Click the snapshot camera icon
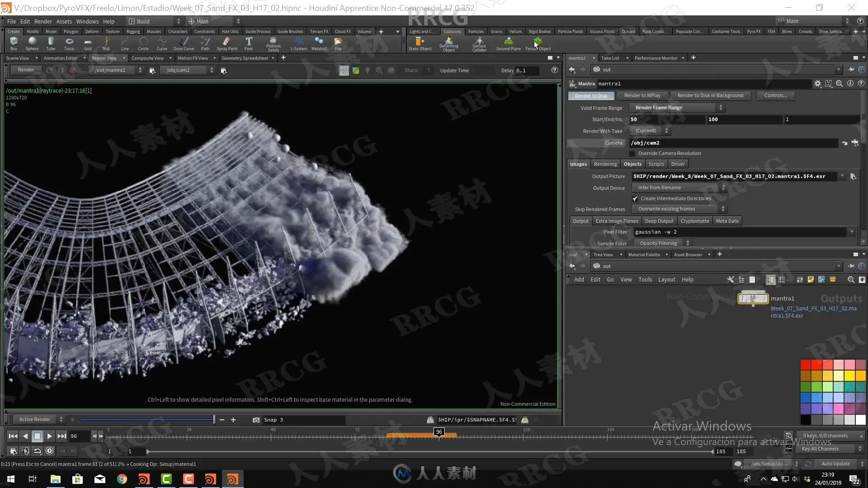The width and height of the screenshot is (868, 488). click(x=256, y=420)
